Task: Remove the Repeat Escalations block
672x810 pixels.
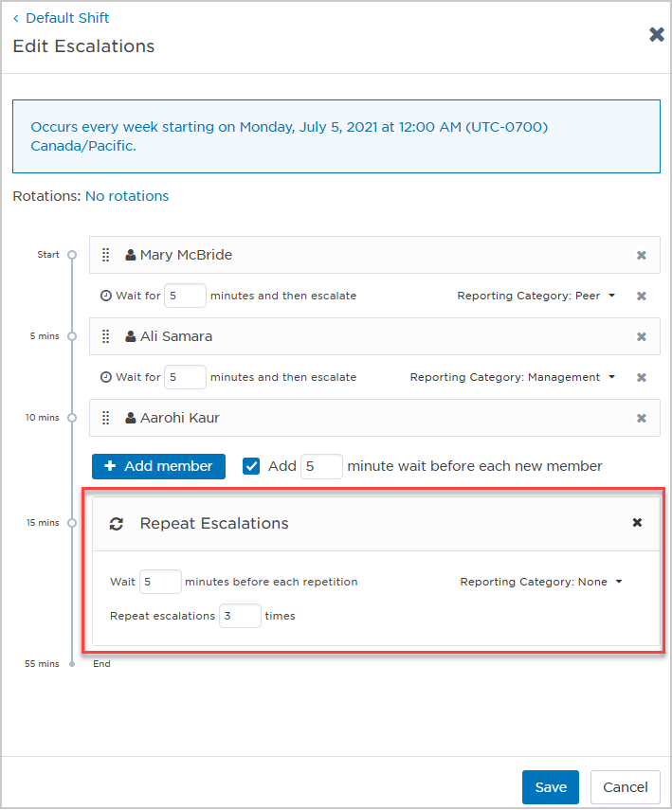Action: click(x=637, y=523)
